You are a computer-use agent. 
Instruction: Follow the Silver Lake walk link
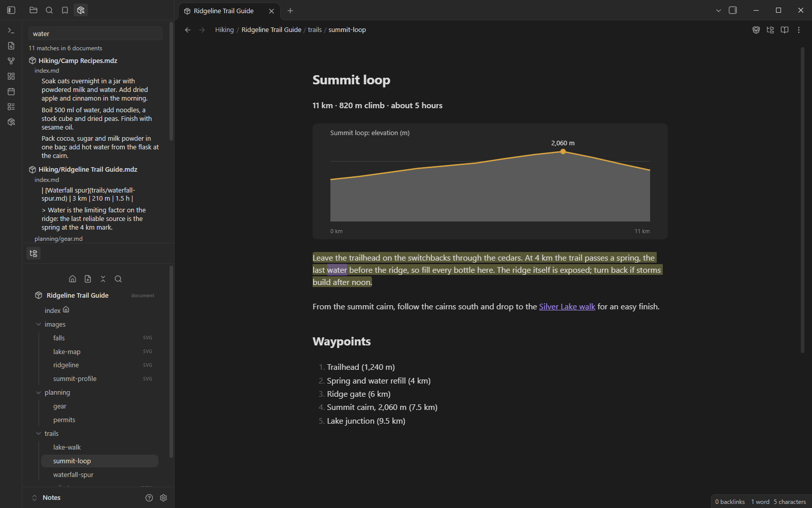pos(567,307)
